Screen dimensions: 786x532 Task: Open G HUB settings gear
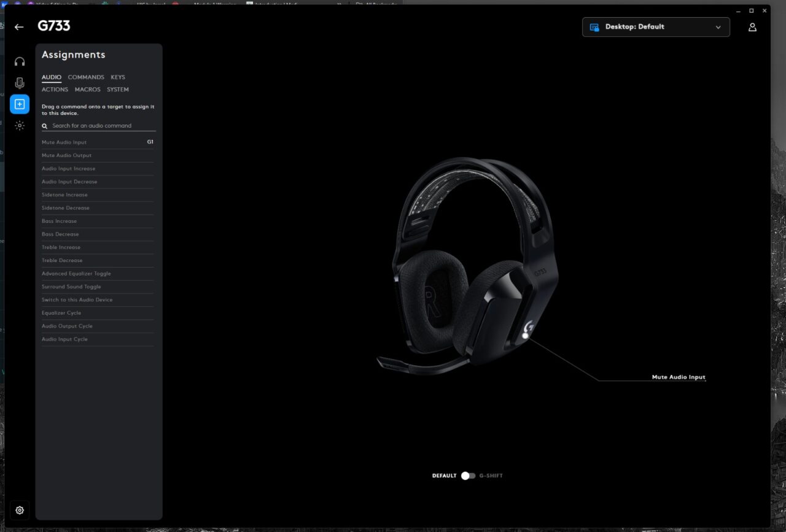(x=19, y=510)
